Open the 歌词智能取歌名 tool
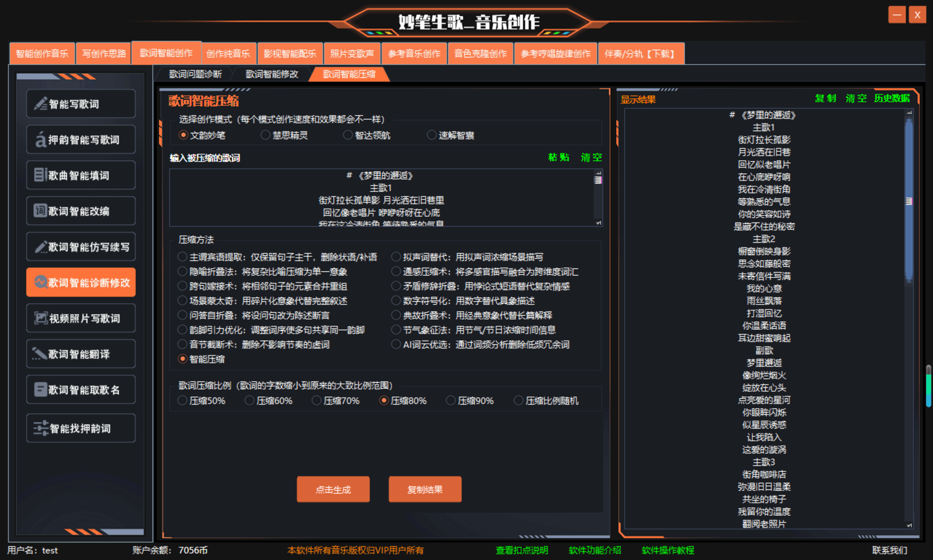Screen dimensions: 933x560 81,389
